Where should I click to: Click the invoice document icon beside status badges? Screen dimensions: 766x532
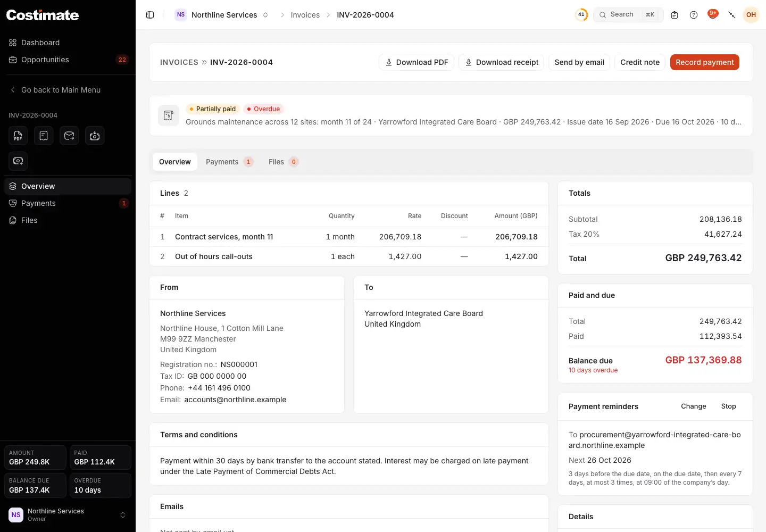169,115
